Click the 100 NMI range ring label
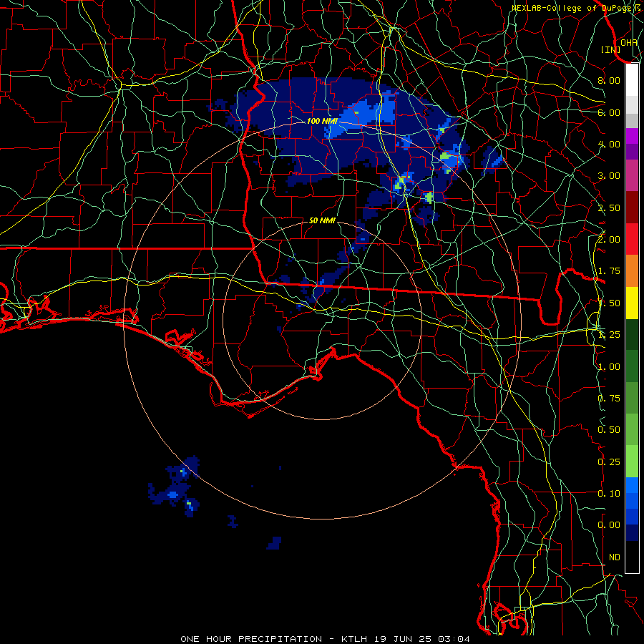Viewport: 644px width, 644px height. pyautogui.click(x=322, y=121)
